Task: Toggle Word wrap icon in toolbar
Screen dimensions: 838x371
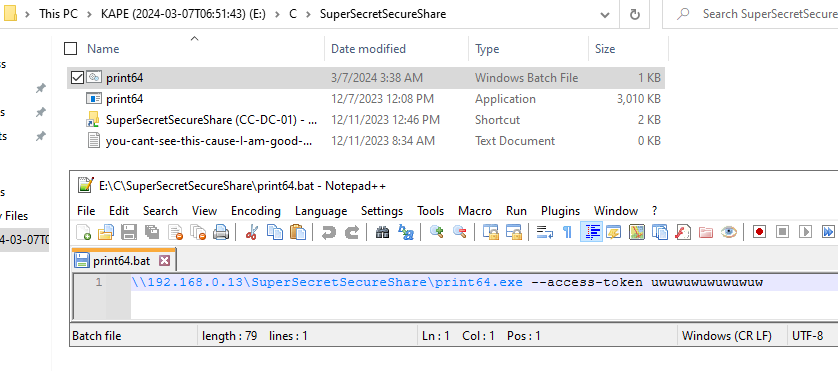Action: [x=545, y=232]
